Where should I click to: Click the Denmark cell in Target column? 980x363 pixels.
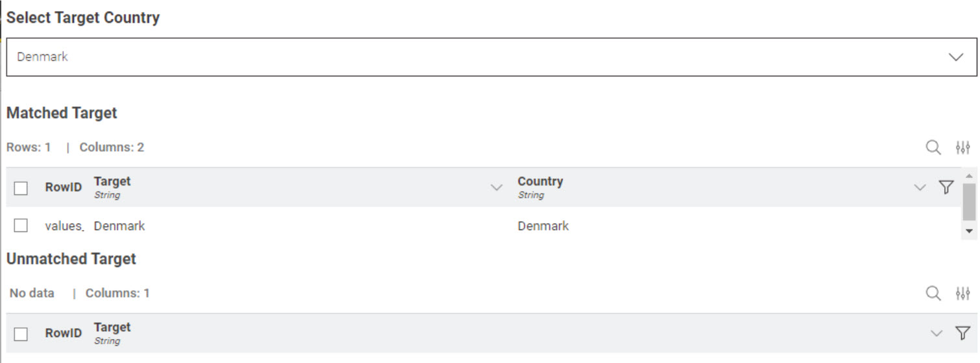[119, 226]
